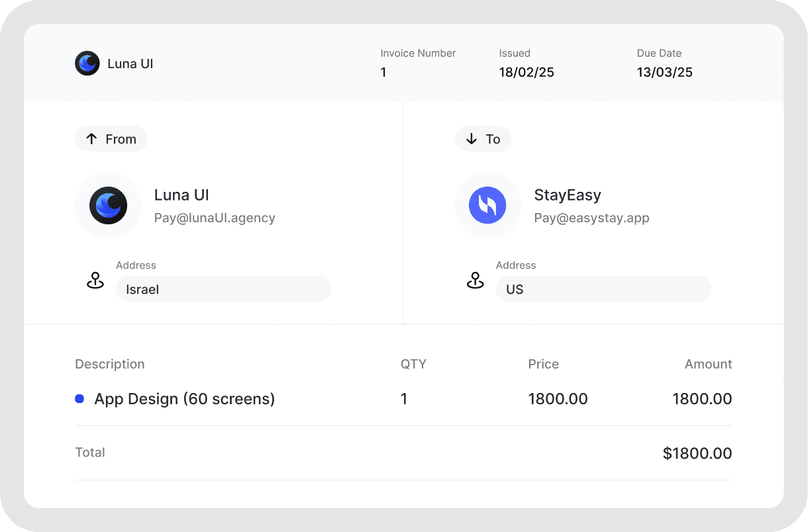Click the Invoice Number label
The image size is (808, 532).
[418, 53]
